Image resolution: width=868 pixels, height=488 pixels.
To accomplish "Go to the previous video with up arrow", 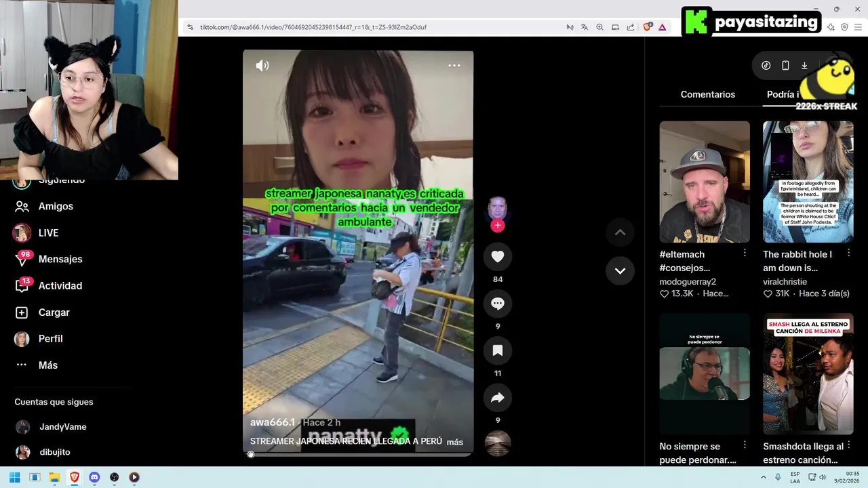I will point(620,232).
